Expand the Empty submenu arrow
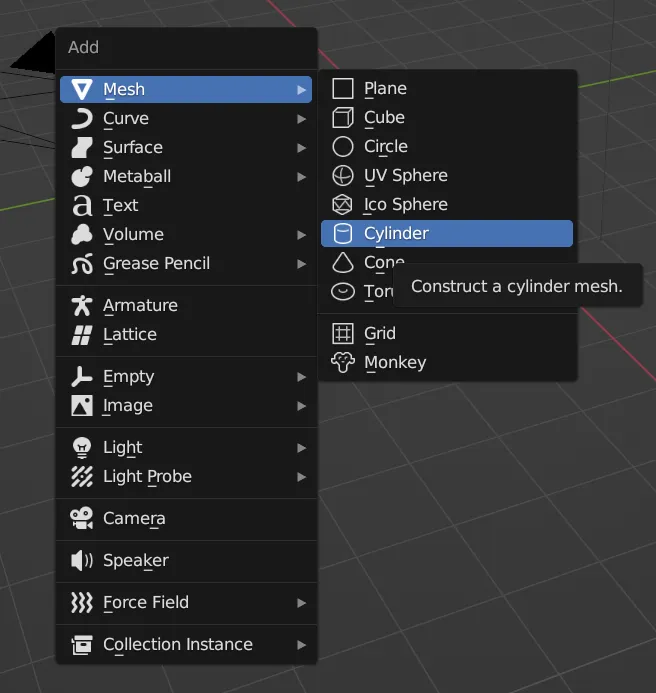Screen dimensions: 656x693 point(301,377)
